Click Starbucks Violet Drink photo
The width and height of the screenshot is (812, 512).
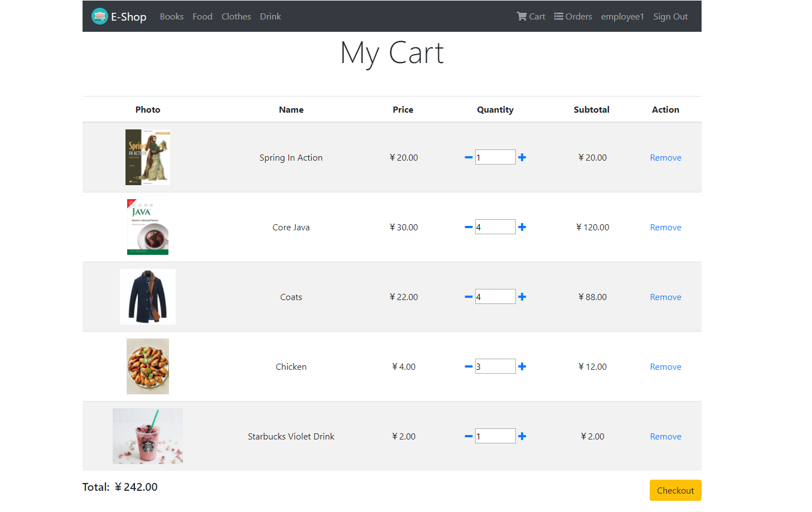(148, 436)
